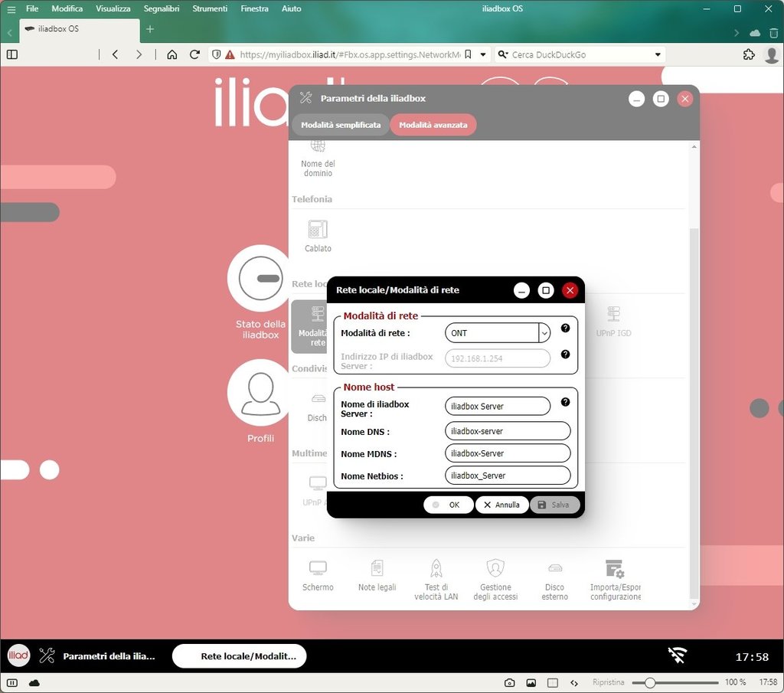Open the main menu hamburger button
The height and width of the screenshot is (693, 784).
(11, 8)
